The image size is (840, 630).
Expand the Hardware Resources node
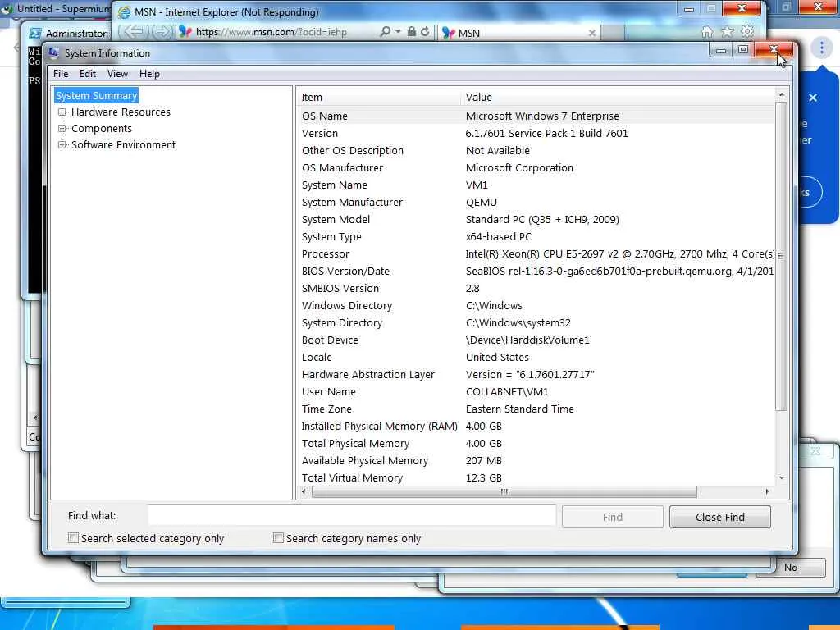pyautogui.click(x=62, y=112)
